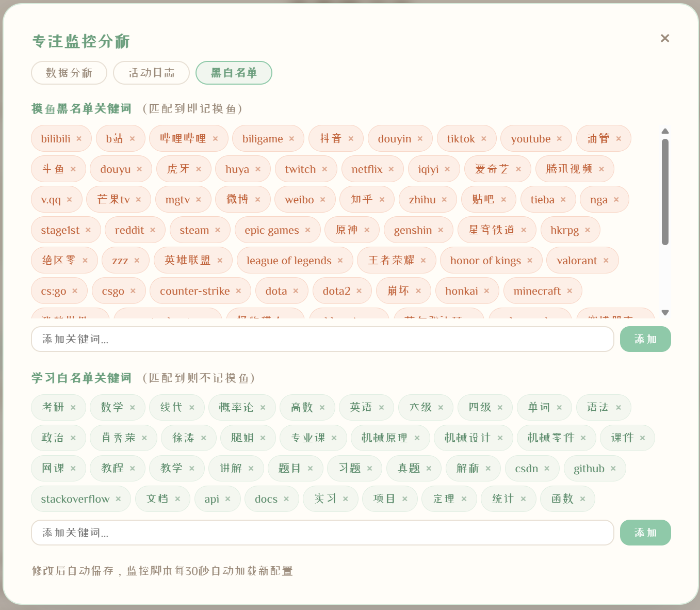Remove the stackoverflow whitelist tag
700x610 pixels.
click(118, 499)
